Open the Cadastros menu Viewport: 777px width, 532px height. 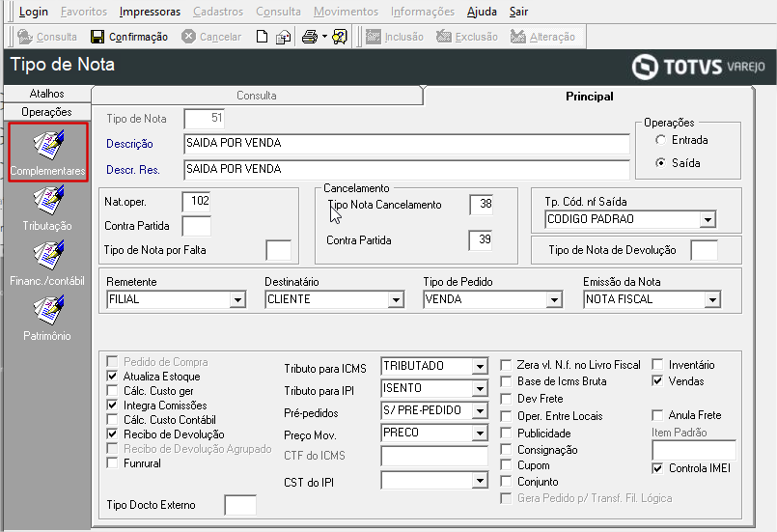point(218,12)
